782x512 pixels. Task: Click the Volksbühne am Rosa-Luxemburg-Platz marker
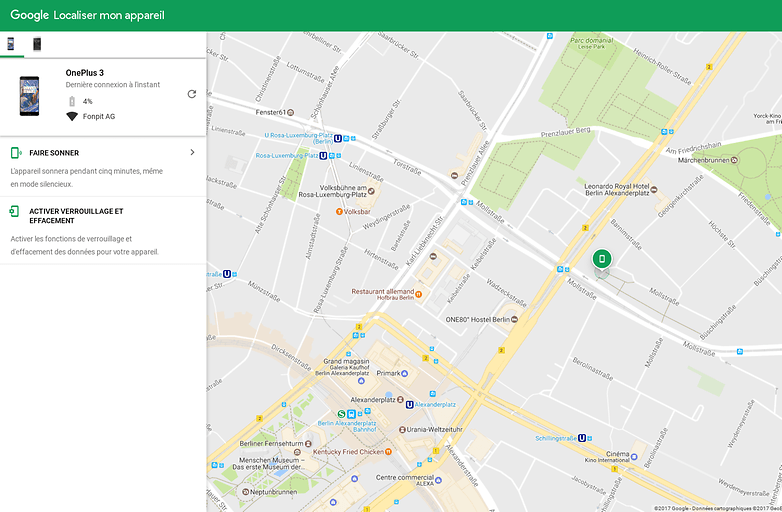pyautogui.click(x=371, y=191)
